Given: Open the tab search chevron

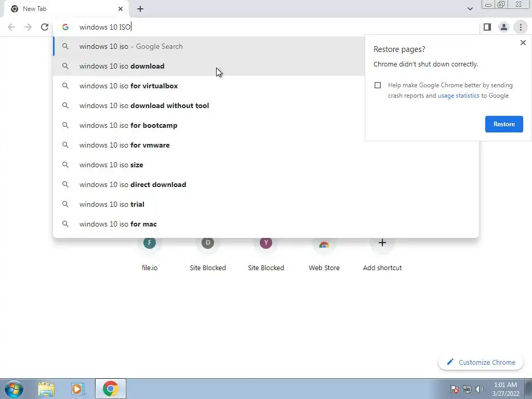Looking at the screenshot, I should pos(470,9).
